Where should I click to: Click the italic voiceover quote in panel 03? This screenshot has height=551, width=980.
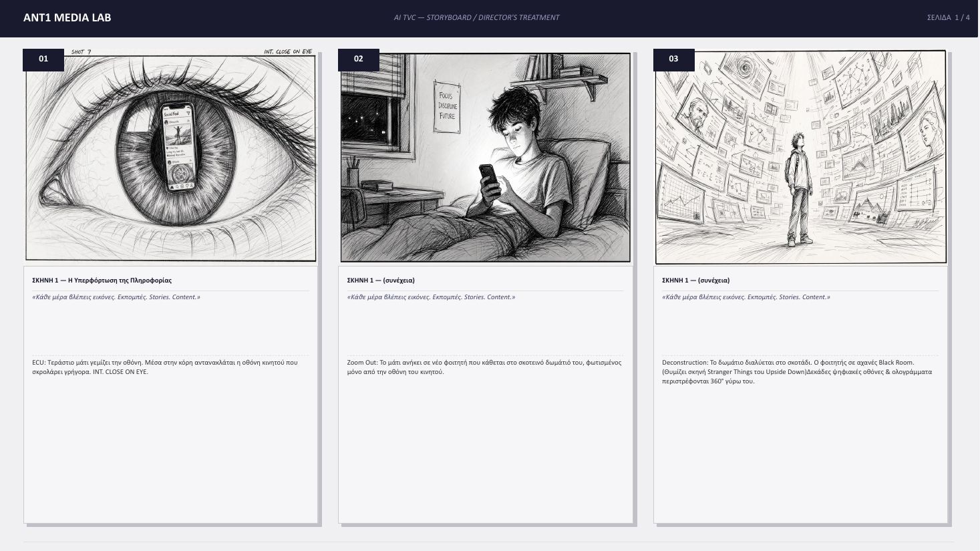click(746, 297)
